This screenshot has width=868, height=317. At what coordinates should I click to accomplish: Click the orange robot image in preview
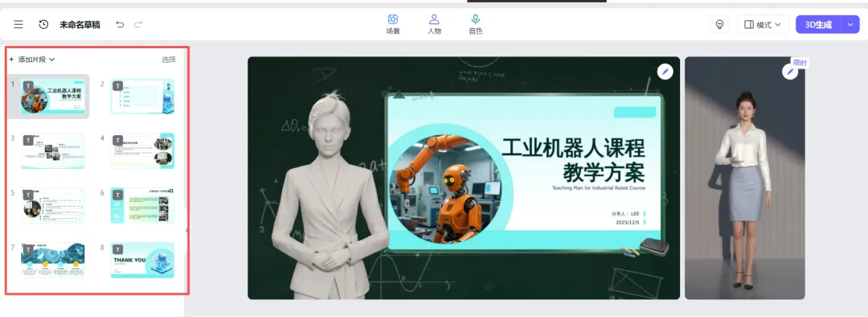[445, 190]
